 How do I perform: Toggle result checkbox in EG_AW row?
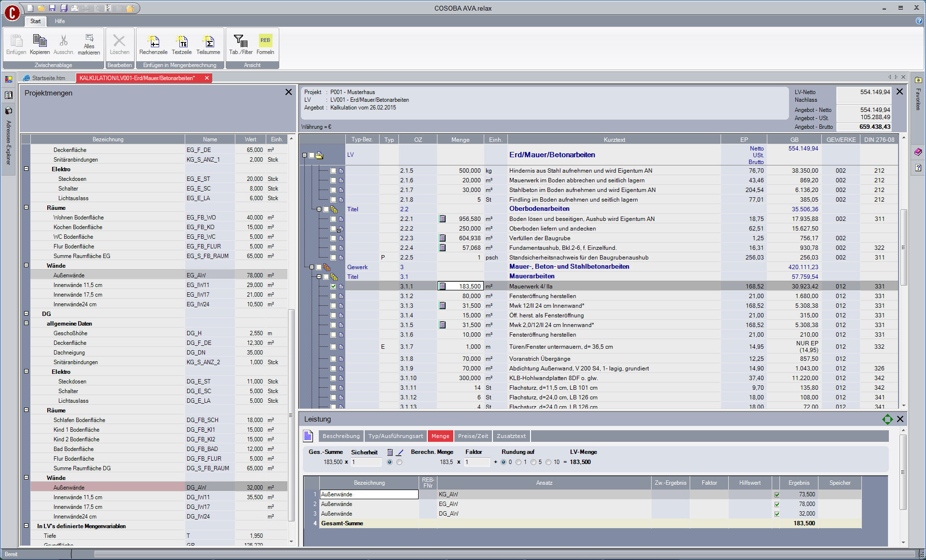tap(777, 504)
